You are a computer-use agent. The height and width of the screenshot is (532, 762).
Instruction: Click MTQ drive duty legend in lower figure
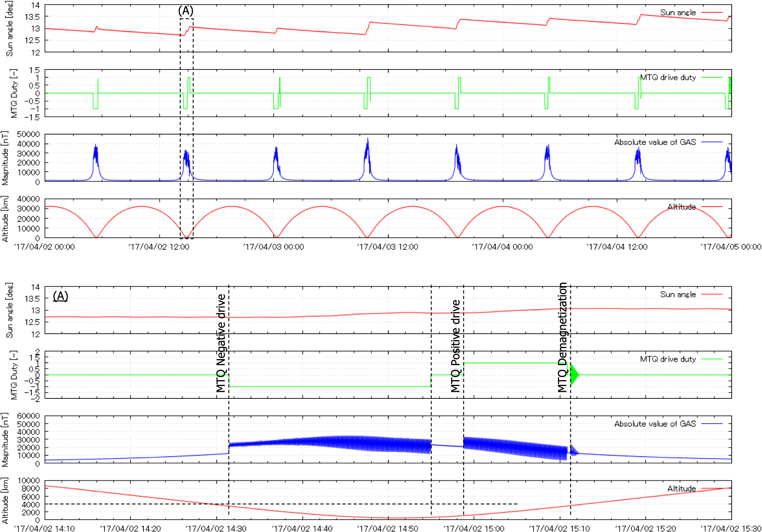click(668, 359)
